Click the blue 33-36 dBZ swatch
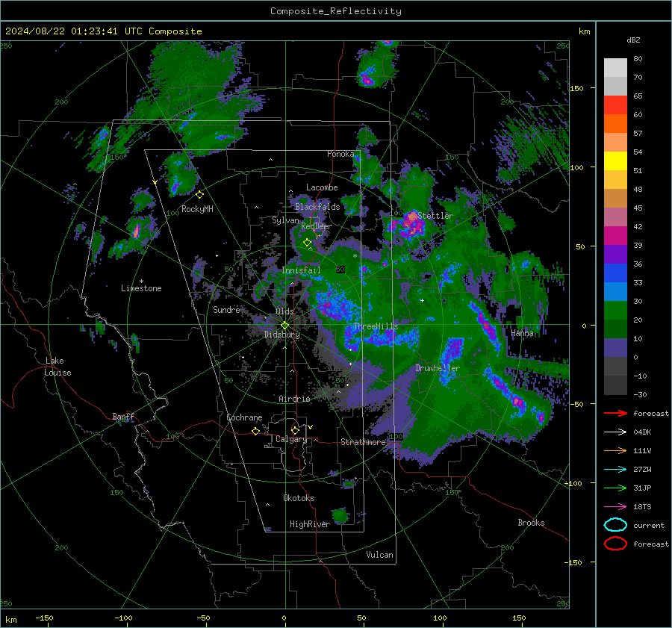672x628 pixels. point(615,273)
